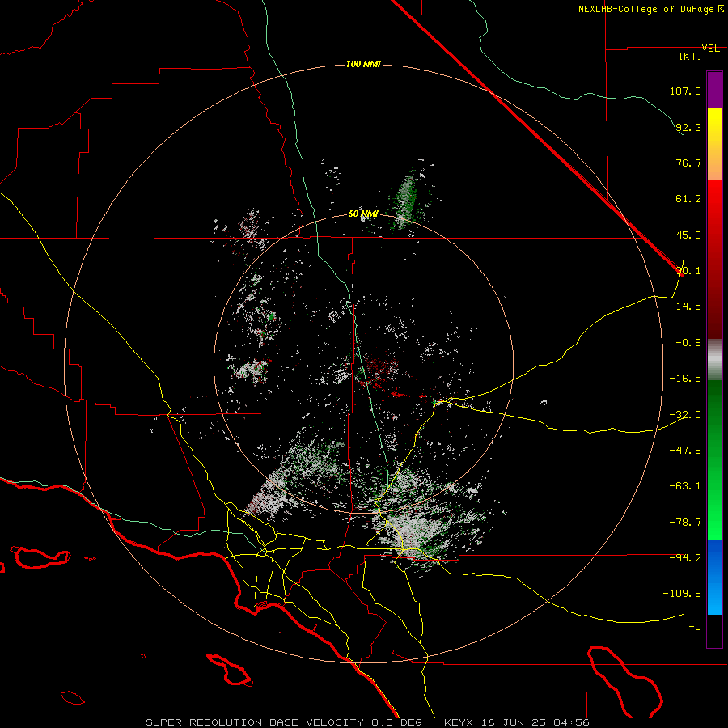Viewport: 728px width, 728px height.
Task: Pick the purple segment of velocity color bar
Action: pos(714,90)
